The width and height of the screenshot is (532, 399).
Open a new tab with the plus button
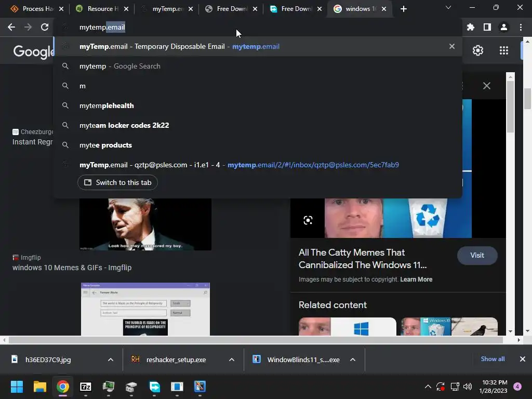click(x=403, y=9)
